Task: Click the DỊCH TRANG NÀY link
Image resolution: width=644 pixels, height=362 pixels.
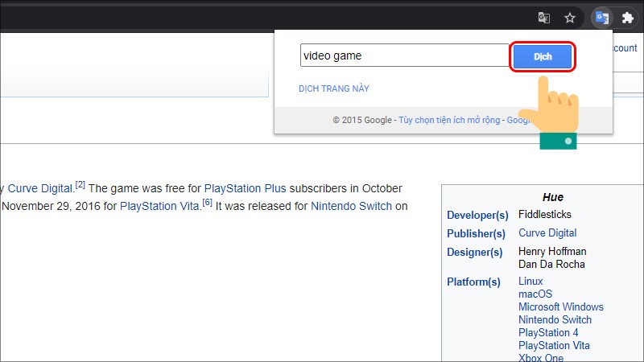Action: (x=334, y=88)
